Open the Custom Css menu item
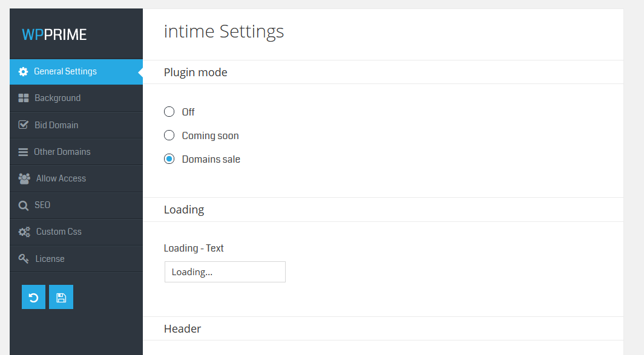The height and width of the screenshot is (355, 644). coord(59,232)
